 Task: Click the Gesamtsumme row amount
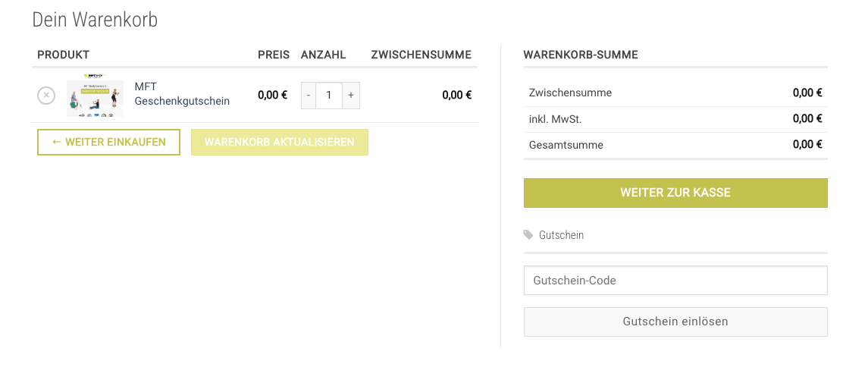click(x=807, y=145)
